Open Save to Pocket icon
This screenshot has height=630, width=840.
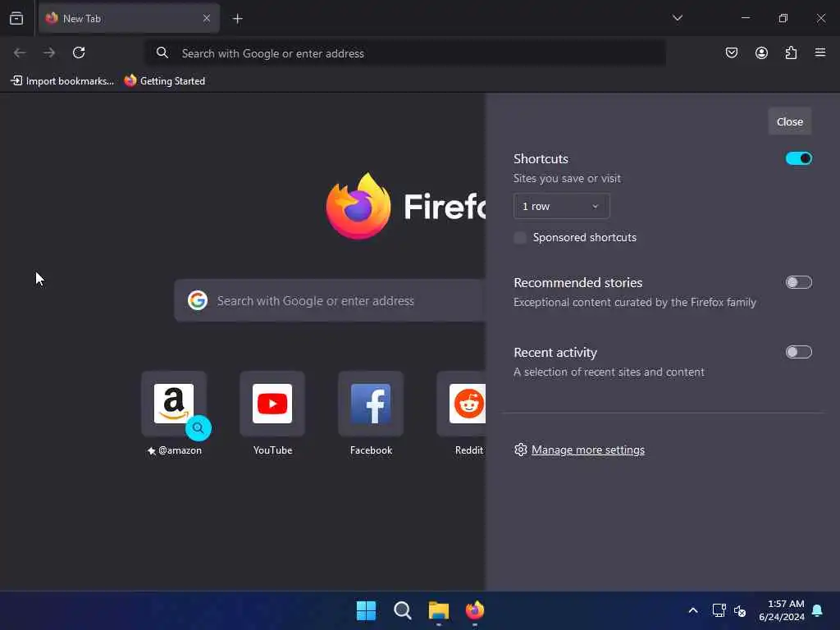731,52
